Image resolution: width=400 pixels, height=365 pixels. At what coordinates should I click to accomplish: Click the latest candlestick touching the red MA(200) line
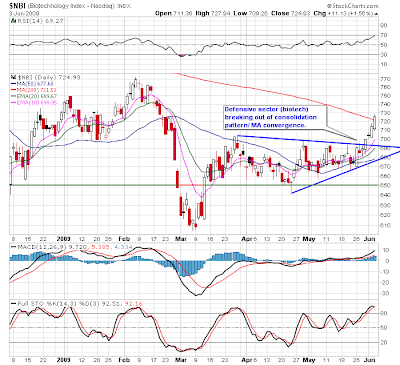pyautogui.click(x=375, y=123)
